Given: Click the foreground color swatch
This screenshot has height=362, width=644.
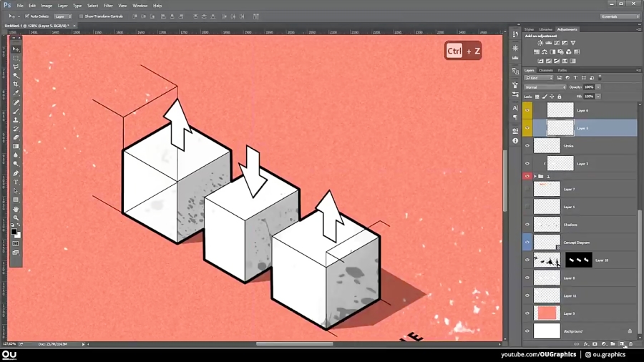Looking at the screenshot, I should pos(14,231).
